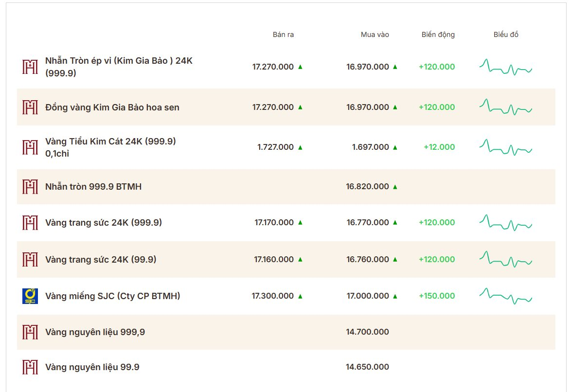Click the green up arrow beside 17.300.000
The width and height of the screenshot is (570, 392).
[301, 295]
